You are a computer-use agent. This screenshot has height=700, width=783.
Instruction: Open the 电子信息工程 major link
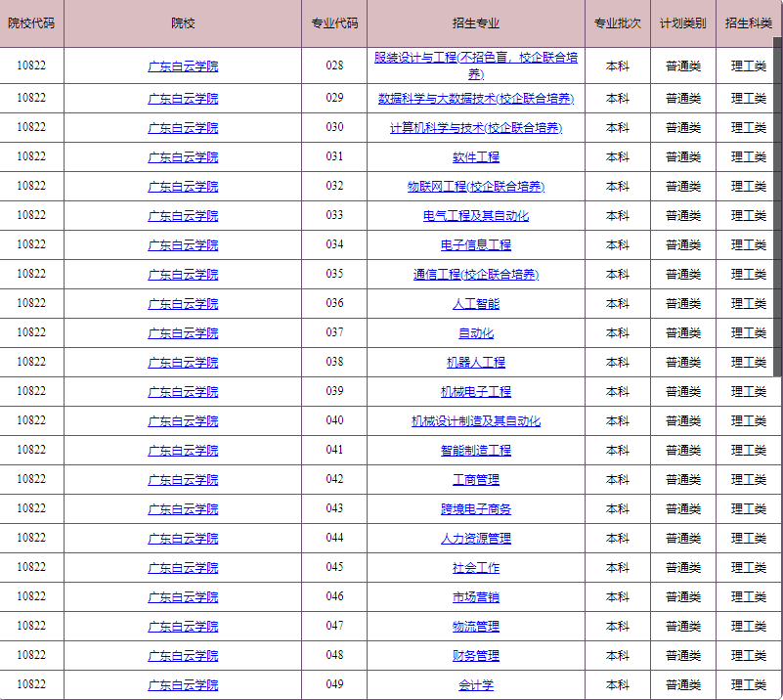[x=475, y=245]
